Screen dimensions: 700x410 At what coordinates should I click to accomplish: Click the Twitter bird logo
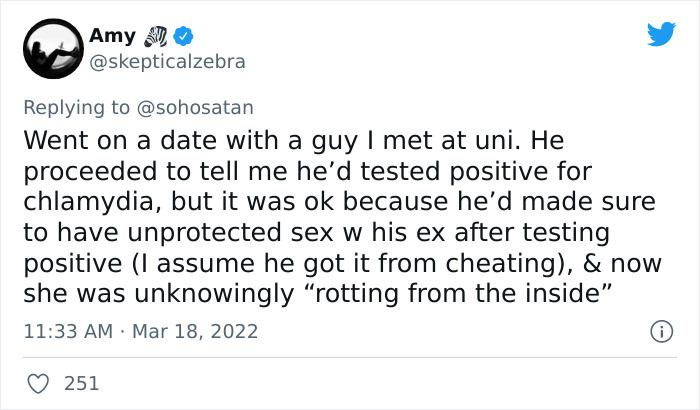[x=661, y=34]
